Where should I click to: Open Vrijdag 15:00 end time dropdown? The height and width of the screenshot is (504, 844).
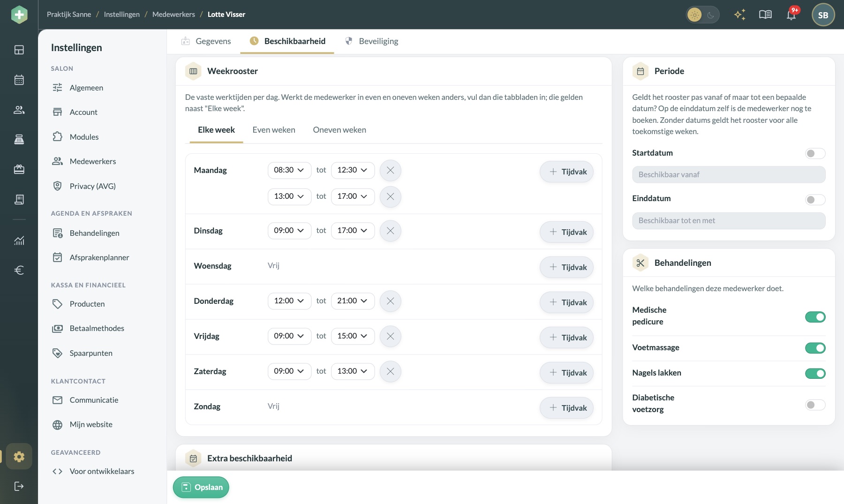click(353, 336)
